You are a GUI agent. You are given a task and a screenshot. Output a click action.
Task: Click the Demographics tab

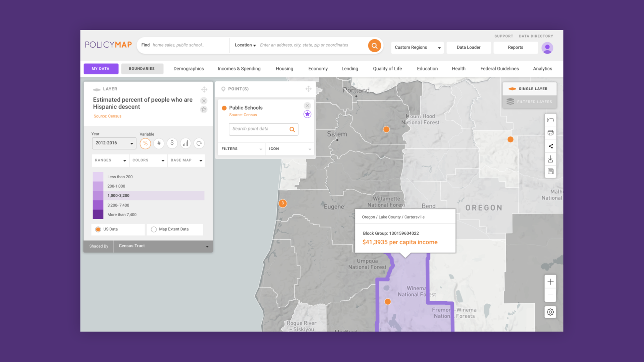(189, 68)
